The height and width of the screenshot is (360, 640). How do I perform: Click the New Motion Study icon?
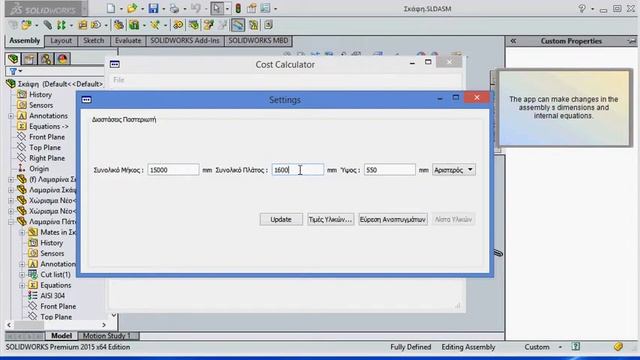tap(178, 25)
